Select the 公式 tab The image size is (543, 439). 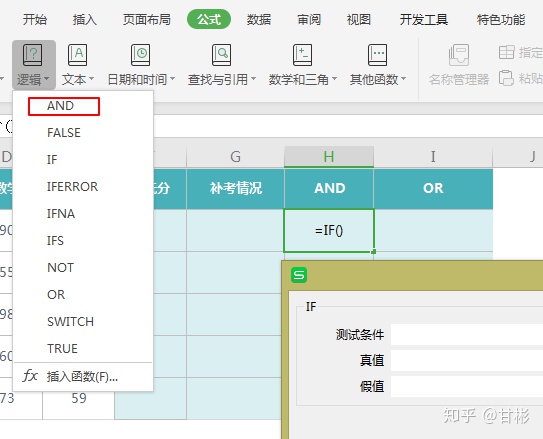[x=209, y=19]
